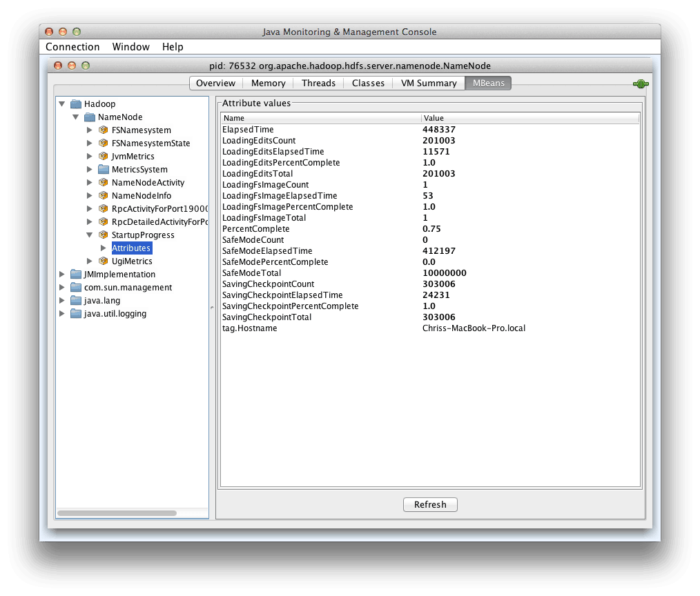Image resolution: width=700 pixels, height=596 pixels.
Task: Switch to the Threads tab
Action: (x=318, y=83)
